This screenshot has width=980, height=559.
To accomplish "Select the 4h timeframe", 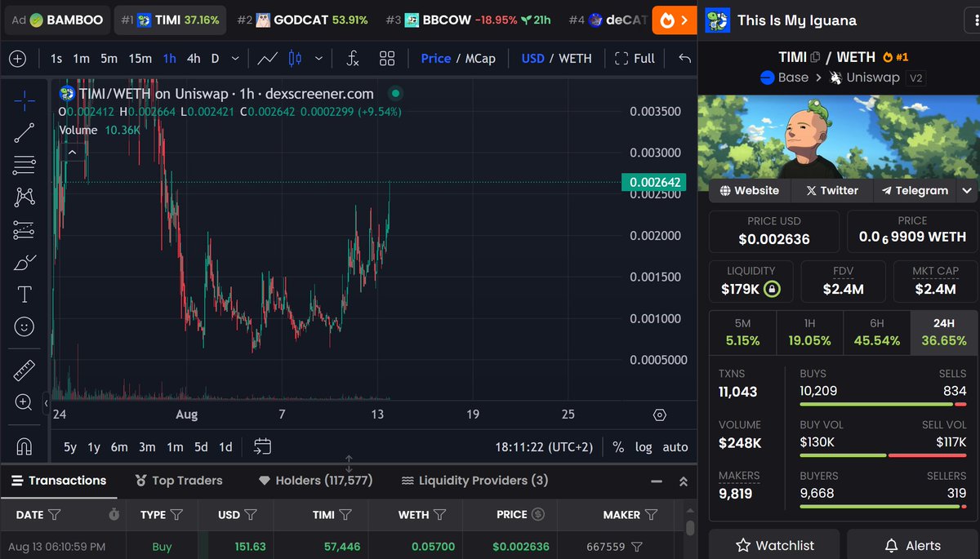I will pyautogui.click(x=194, y=59).
